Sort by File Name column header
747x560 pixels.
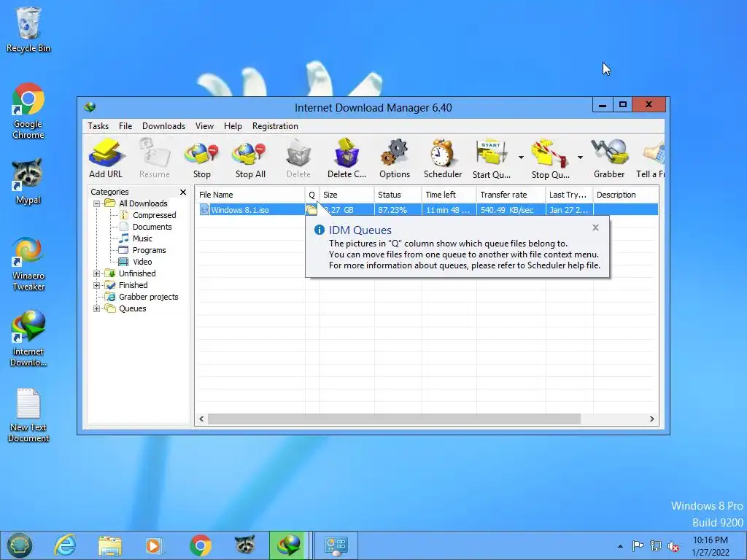(249, 195)
